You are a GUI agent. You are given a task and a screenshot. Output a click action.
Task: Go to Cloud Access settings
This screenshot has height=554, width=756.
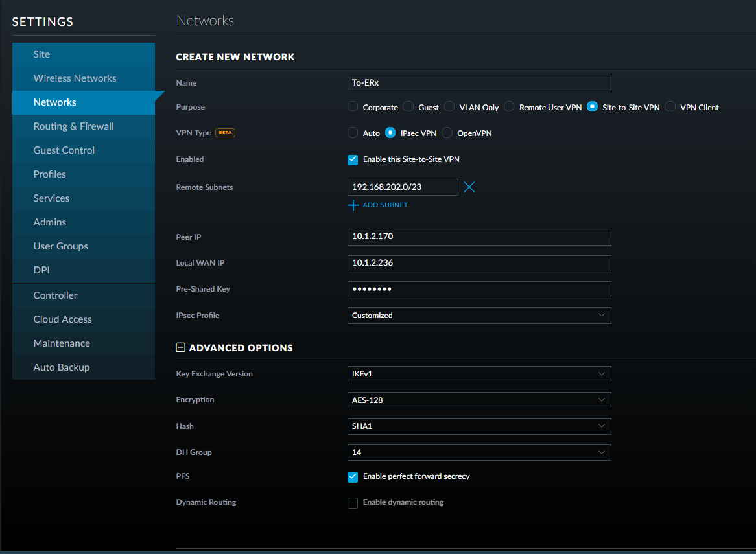(x=84, y=319)
